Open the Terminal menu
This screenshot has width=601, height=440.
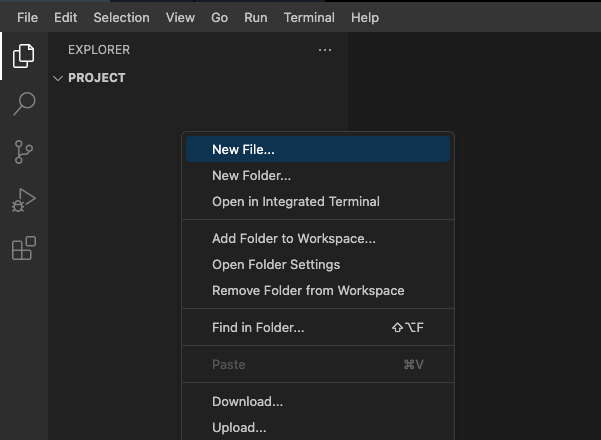(309, 17)
